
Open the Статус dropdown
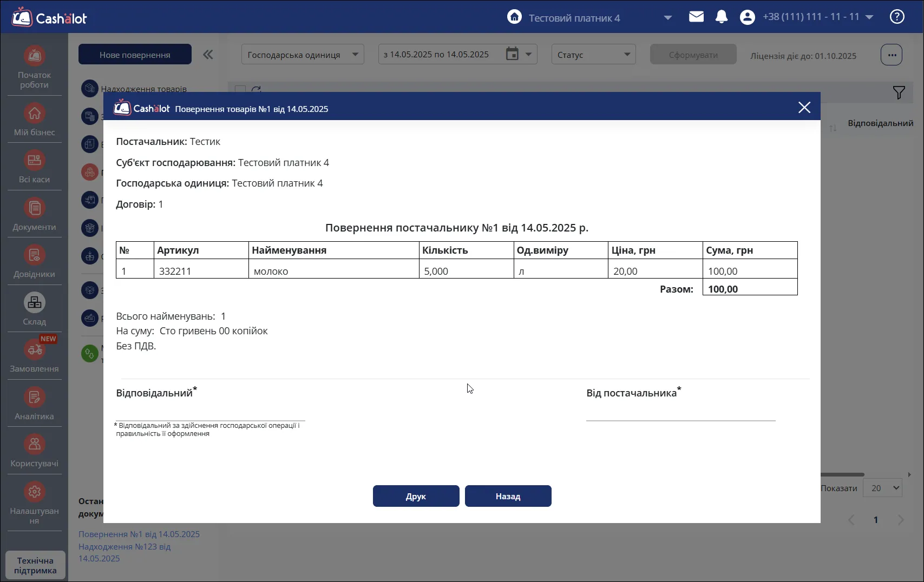[594, 54]
